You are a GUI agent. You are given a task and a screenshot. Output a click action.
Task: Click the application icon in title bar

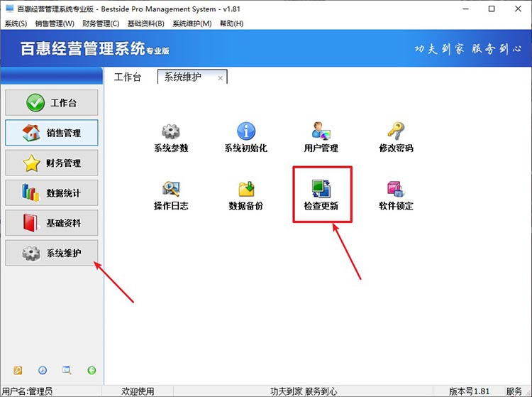tap(9, 9)
